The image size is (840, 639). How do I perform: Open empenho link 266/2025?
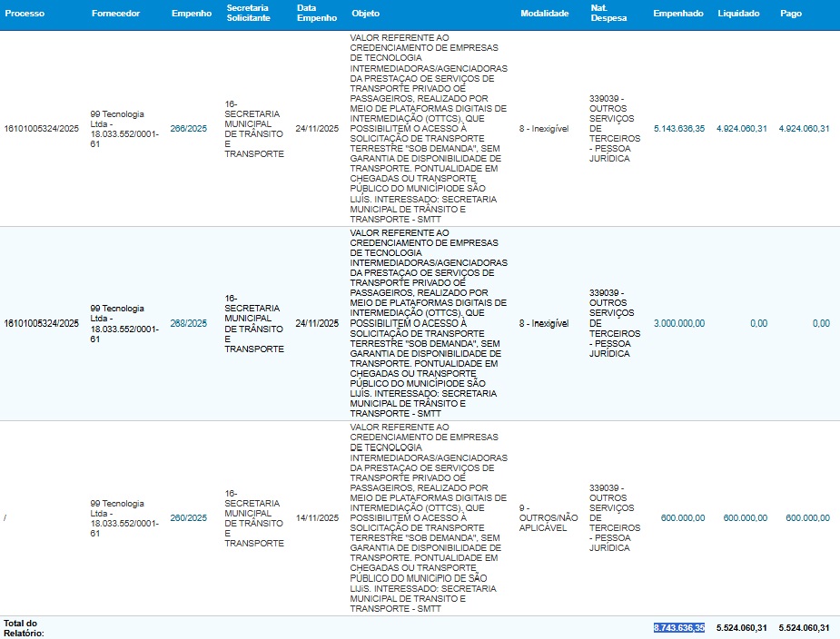pyautogui.click(x=189, y=129)
